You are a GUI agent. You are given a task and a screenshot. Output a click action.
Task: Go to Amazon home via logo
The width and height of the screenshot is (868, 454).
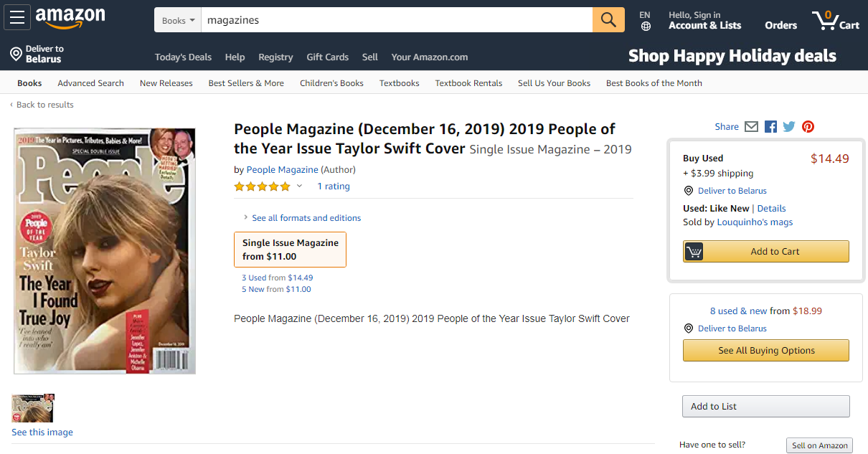click(70, 18)
